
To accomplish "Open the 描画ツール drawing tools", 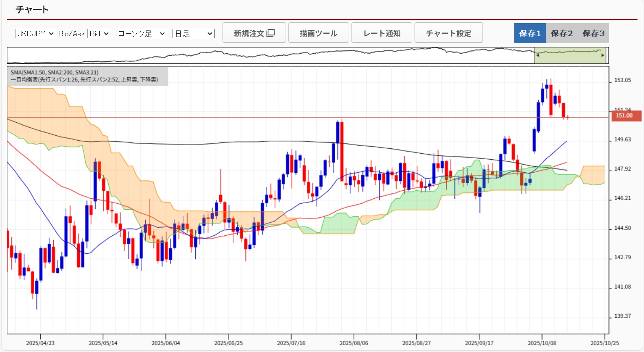I will coord(319,33).
